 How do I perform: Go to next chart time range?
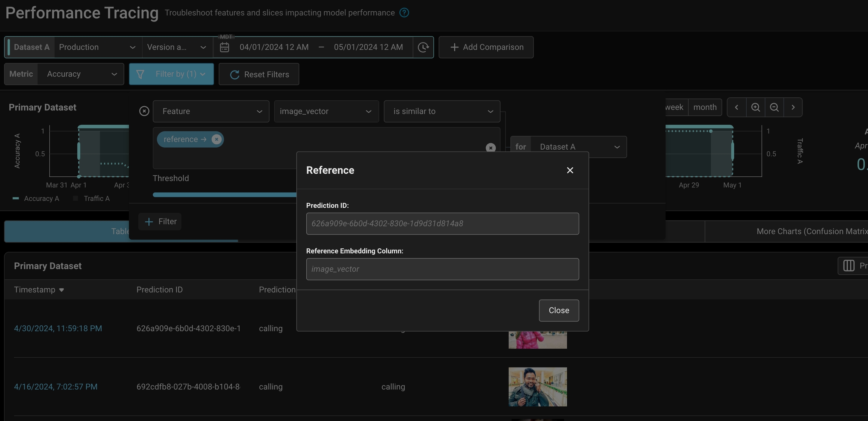(793, 107)
